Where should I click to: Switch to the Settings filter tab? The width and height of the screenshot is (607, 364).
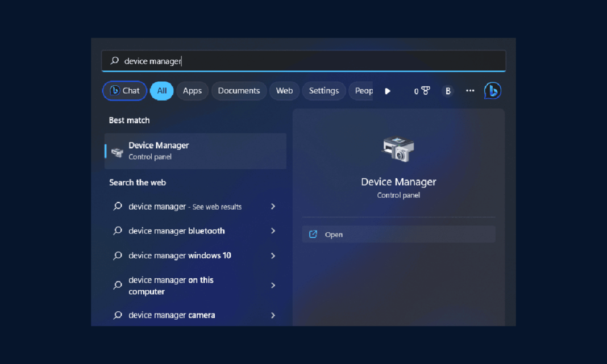pyautogui.click(x=323, y=90)
